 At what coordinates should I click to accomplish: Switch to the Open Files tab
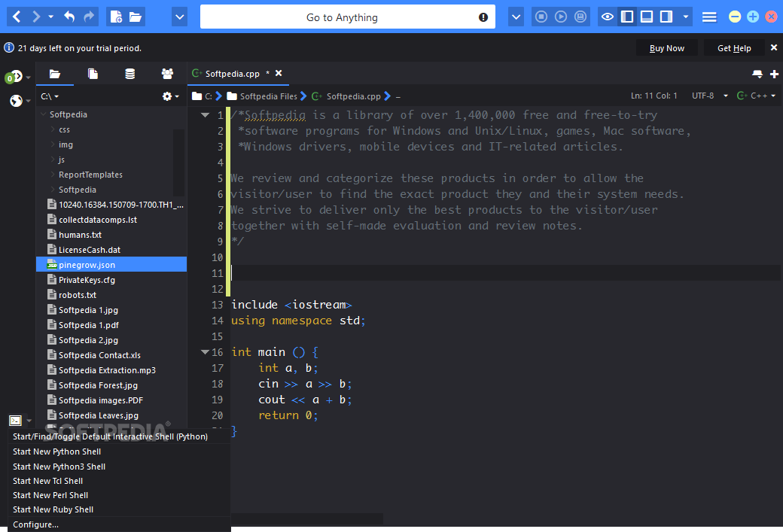(93, 74)
